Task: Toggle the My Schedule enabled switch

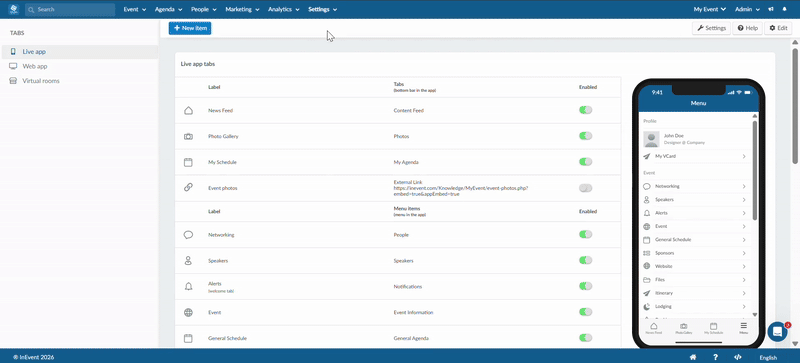Action: [585, 162]
